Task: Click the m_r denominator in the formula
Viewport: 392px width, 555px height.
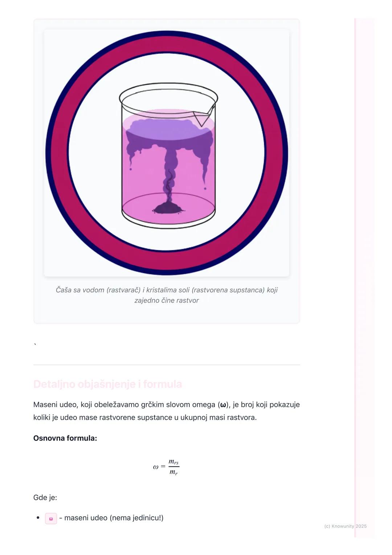Action: (x=173, y=472)
